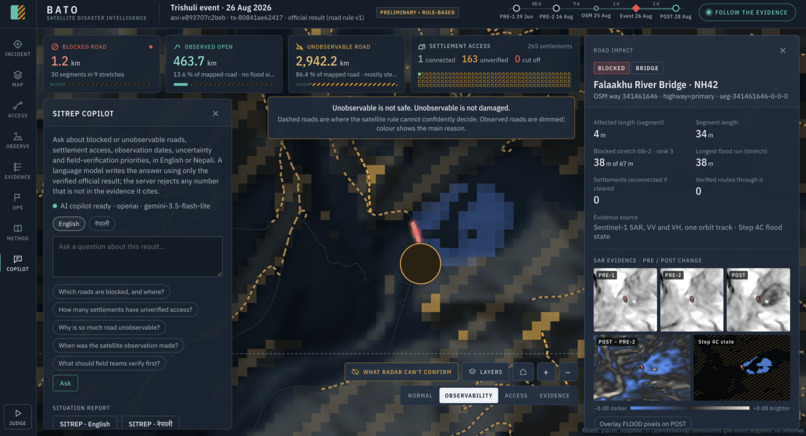Click Follow the Evidence button
806x436 pixels.
tap(747, 12)
